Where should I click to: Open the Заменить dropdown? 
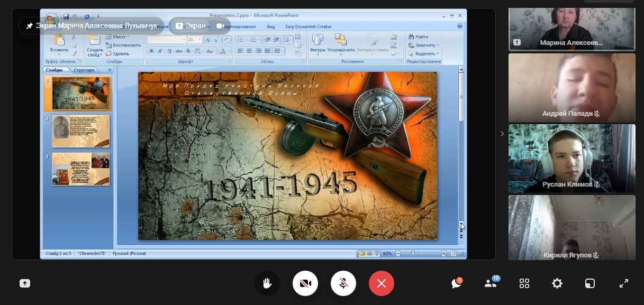coord(423,45)
